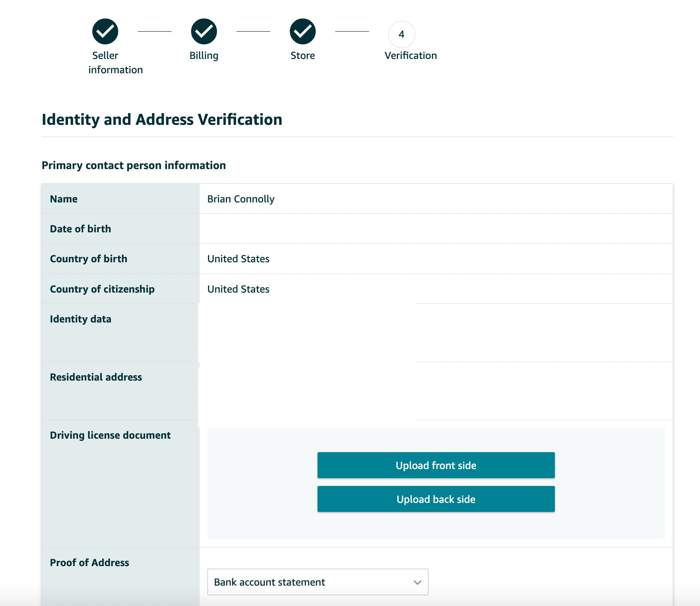700x606 pixels.
Task: Click the Billing step checkmark icon
Action: pyautogui.click(x=204, y=31)
